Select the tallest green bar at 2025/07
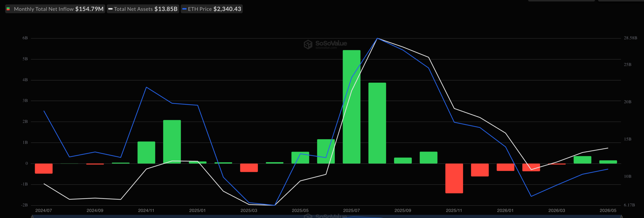Screen dimensions: 644x218 pos(351,107)
